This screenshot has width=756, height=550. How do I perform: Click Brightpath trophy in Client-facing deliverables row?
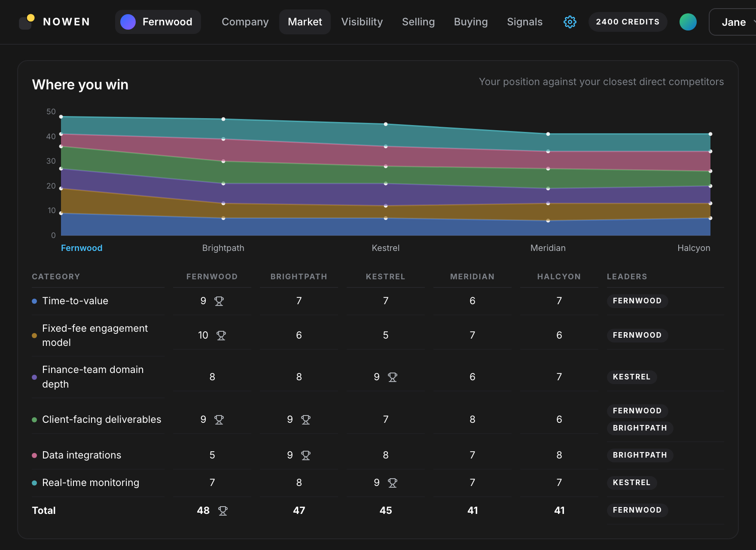[306, 420]
